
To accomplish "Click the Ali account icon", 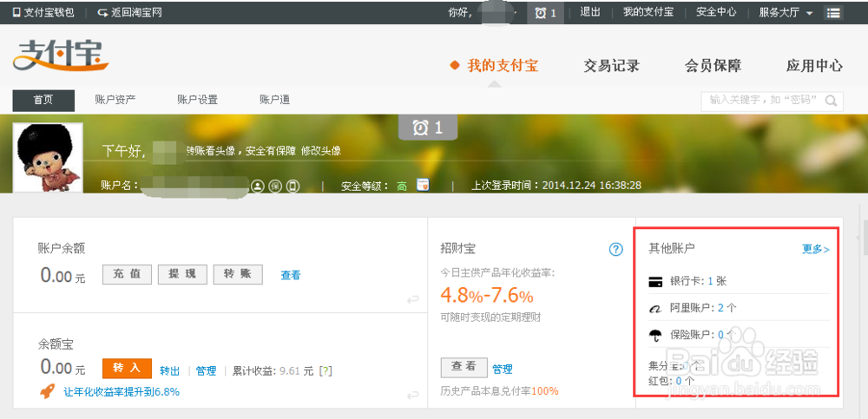I will point(655,309).
